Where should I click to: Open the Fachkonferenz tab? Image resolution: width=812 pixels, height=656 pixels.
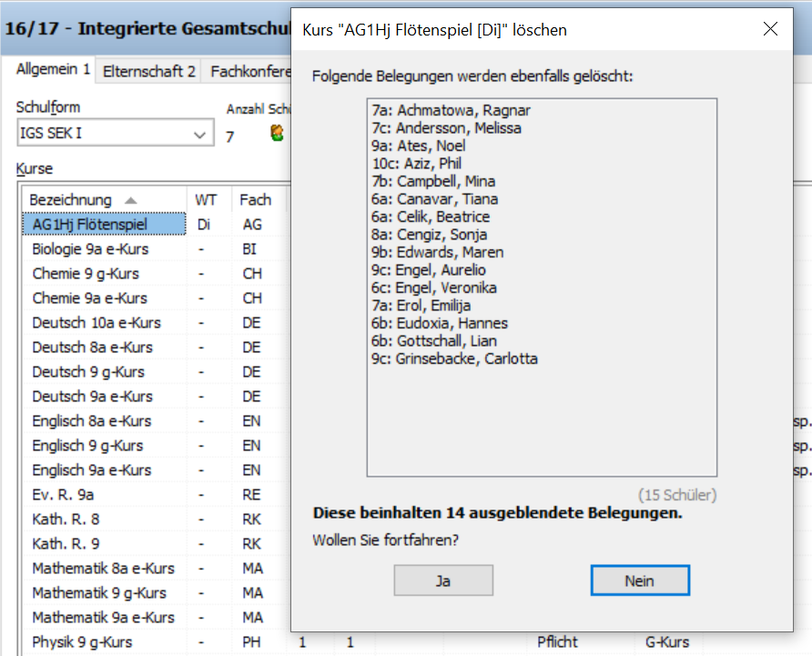tap(249, 71)
